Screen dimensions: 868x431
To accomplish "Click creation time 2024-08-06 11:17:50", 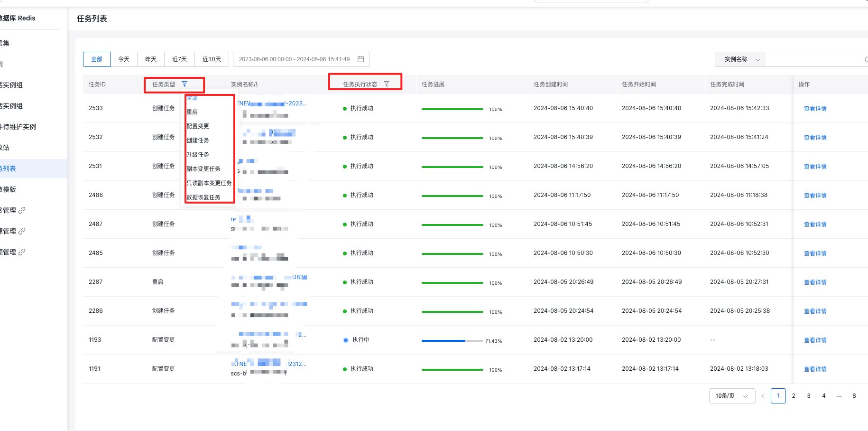I will pyautogui.click(x=562, y=195).
